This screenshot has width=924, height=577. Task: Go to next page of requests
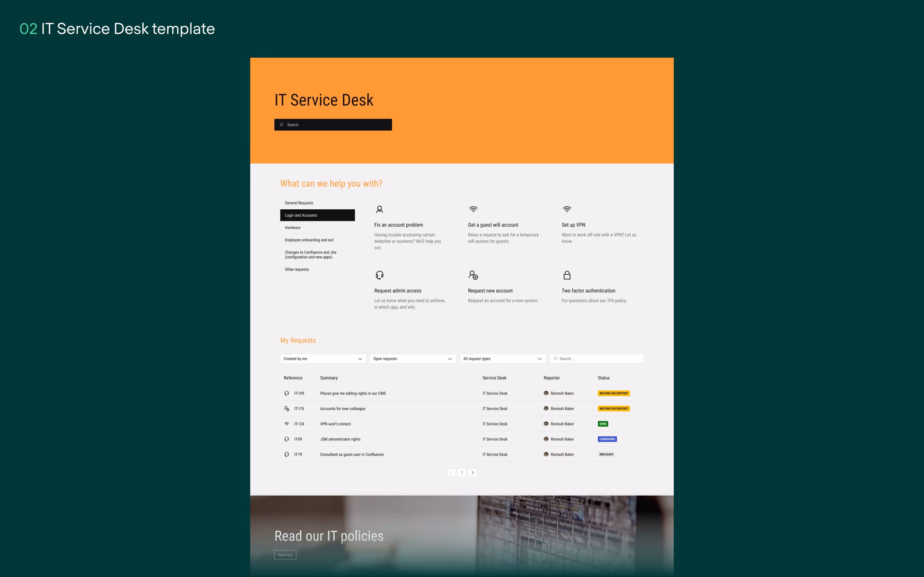(x=472, y=473)
